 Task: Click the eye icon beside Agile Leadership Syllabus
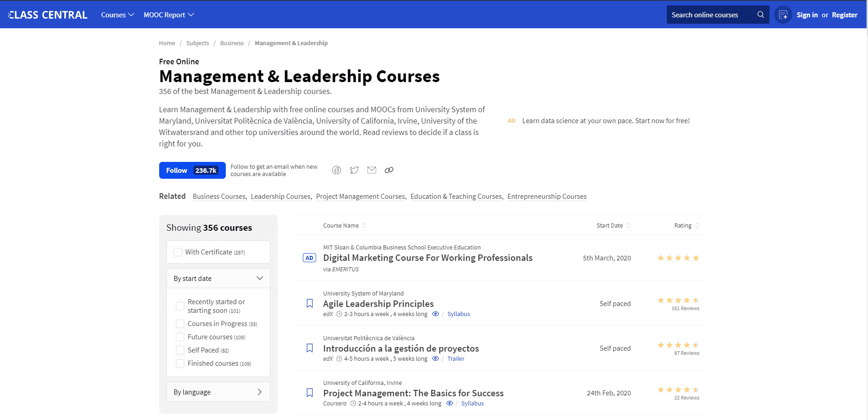click(x=436, y=314)
